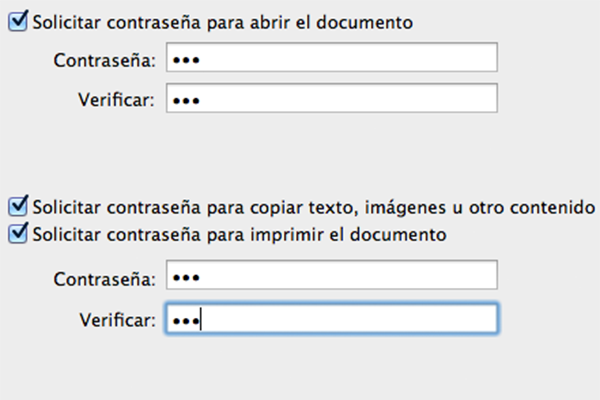Uncheck the 'abrir el documento' password checkbox
Viewport: 600px width, 400px height.
(18, 21)
